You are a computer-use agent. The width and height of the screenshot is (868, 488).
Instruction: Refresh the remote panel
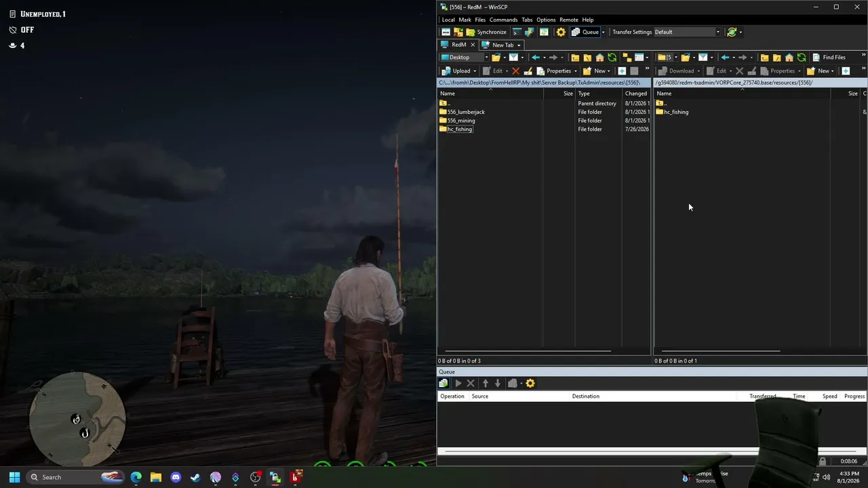coord(802,58)
